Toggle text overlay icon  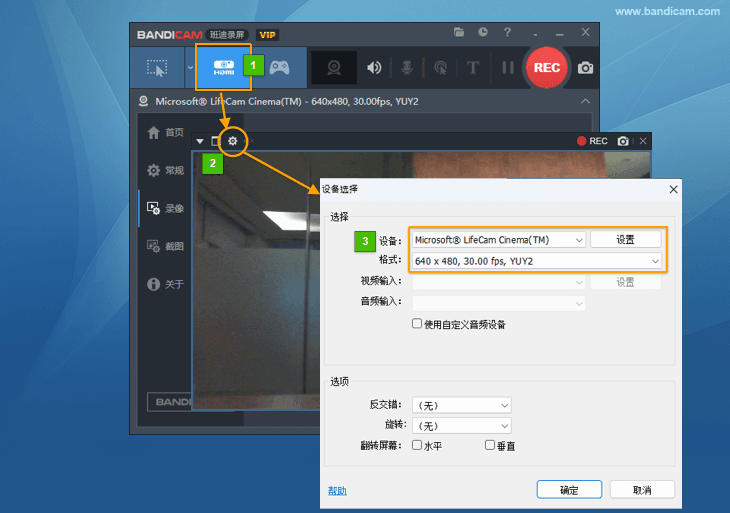(x=473, y=68)
